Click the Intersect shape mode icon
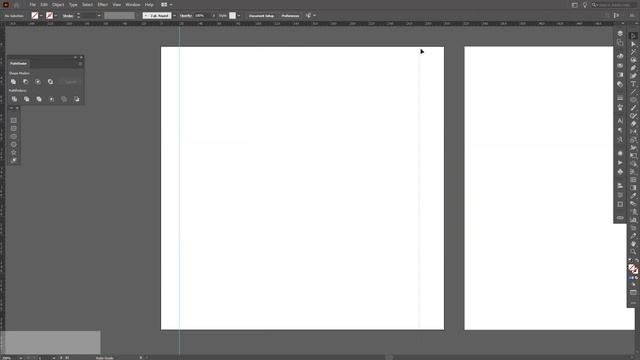 point(38,82)
